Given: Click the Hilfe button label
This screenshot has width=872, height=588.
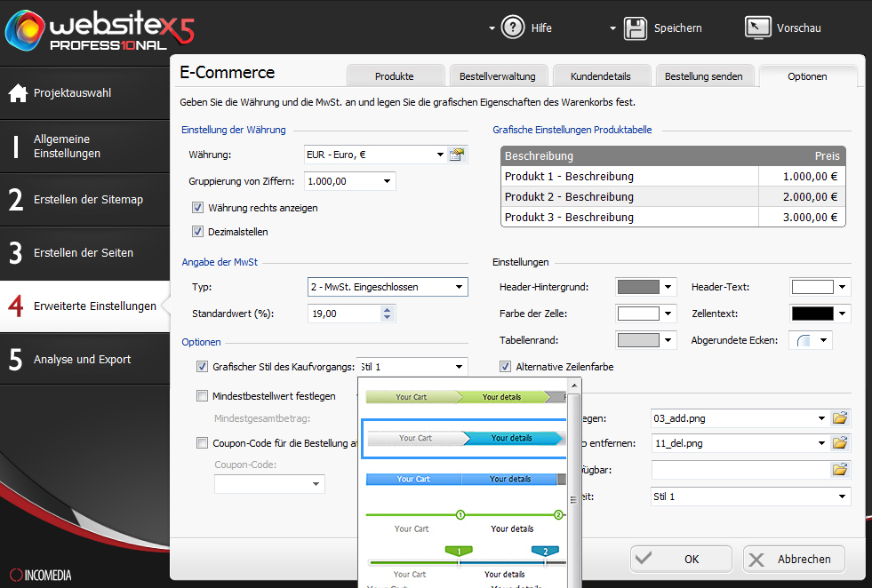Looking at the screenshot, I should tap(541, 28).
